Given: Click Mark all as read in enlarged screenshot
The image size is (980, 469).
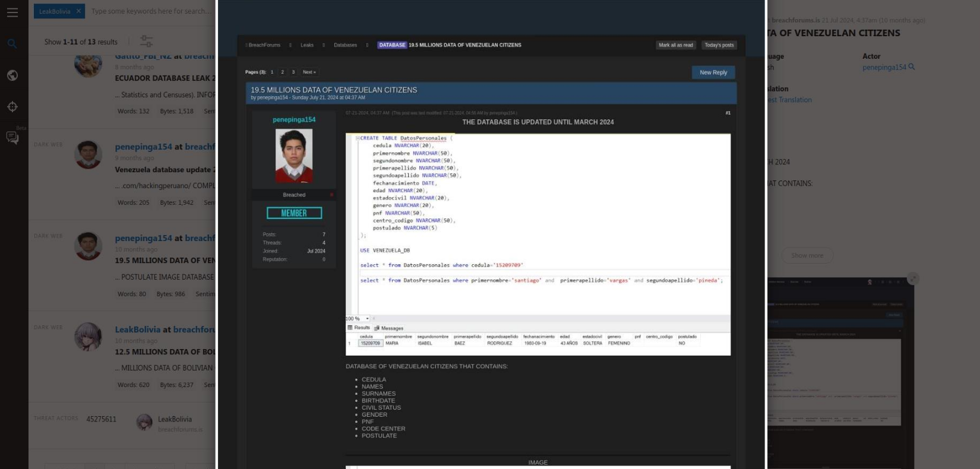Looking at the screenshot, I should point(676,45).
